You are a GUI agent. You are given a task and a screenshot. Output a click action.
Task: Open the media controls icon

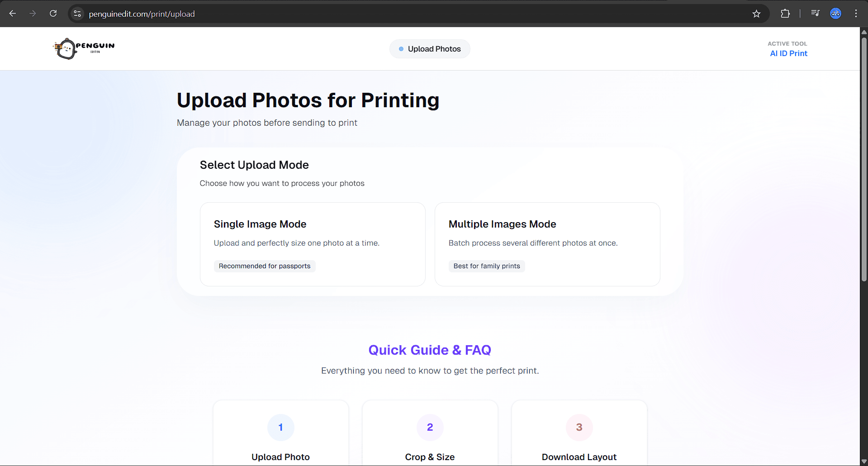(815, 14)
